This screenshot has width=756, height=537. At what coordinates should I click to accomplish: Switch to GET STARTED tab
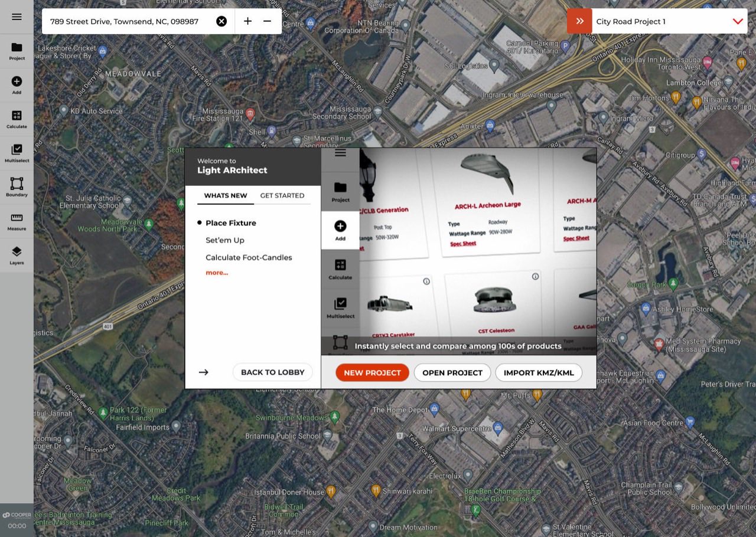[282, 195]
